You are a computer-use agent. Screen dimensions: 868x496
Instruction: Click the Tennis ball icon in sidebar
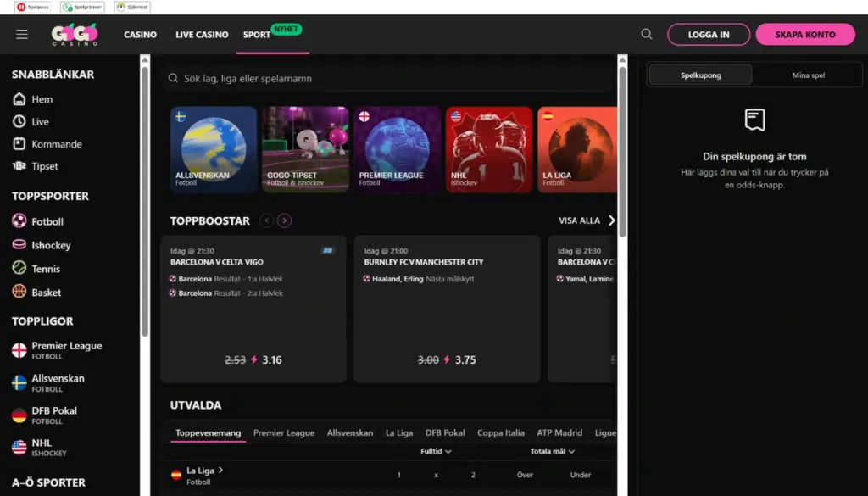pyautogui.click(x=19, y=267)
